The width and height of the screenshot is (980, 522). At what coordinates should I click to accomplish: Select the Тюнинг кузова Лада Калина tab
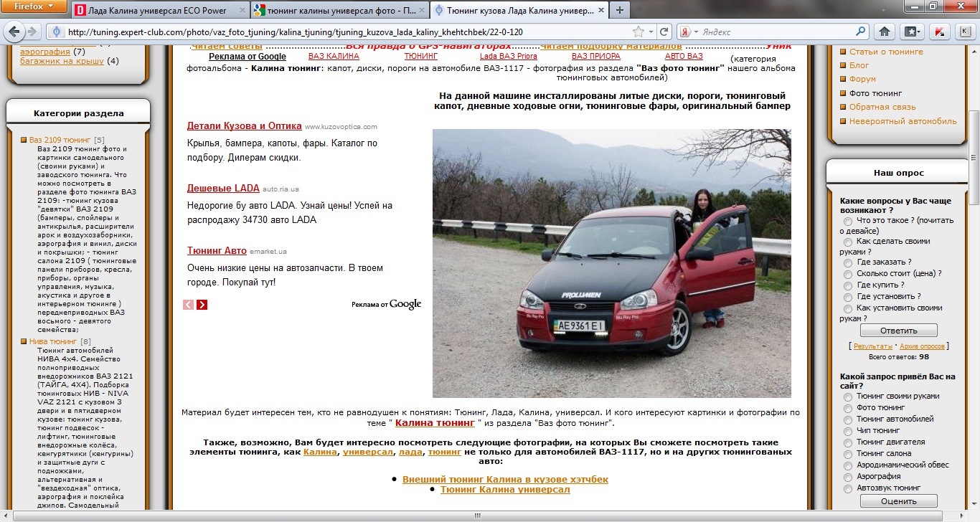pos(519,11)
